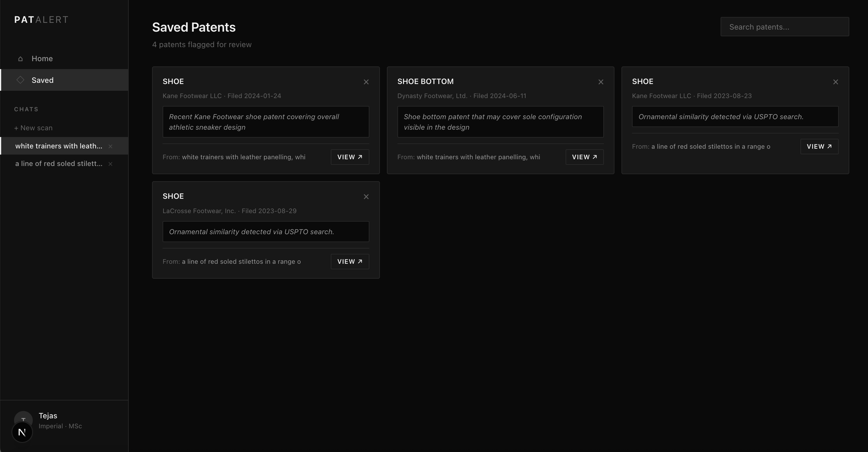Open the Home page
Image resolution: width=868 pixels, height=452 pixels.
42,59
